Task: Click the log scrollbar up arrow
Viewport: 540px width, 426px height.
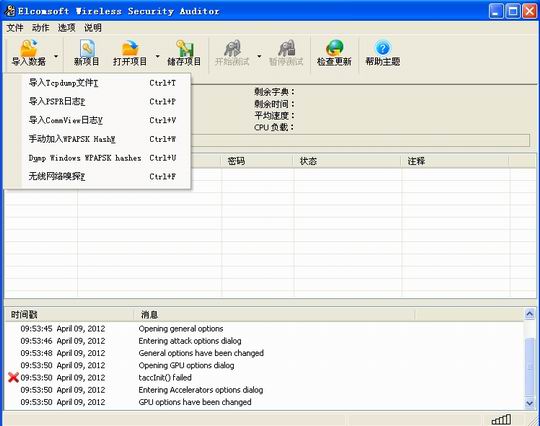Action: (x=529, y=314)
